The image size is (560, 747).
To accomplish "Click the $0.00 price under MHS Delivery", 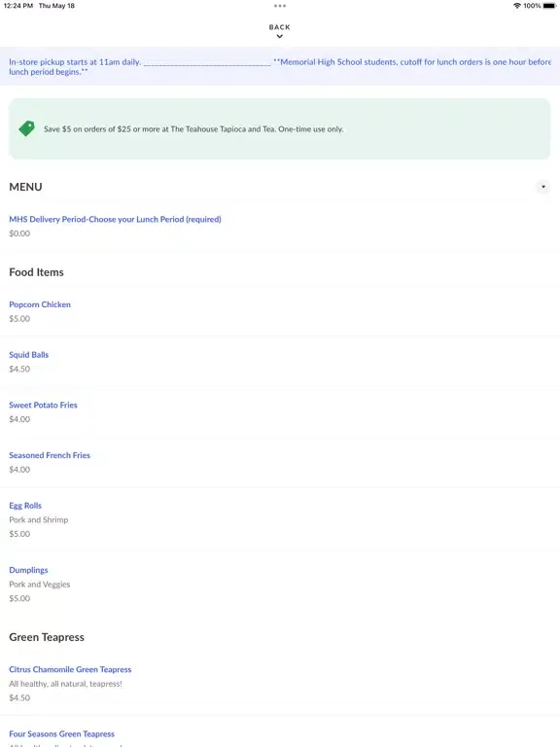I will point(19,233).
